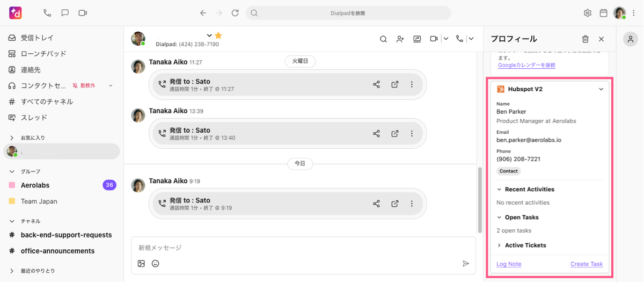This screenshot has width=644, height=282.
Task: Click the screen share icon in header
Action: tap(418, 39)
